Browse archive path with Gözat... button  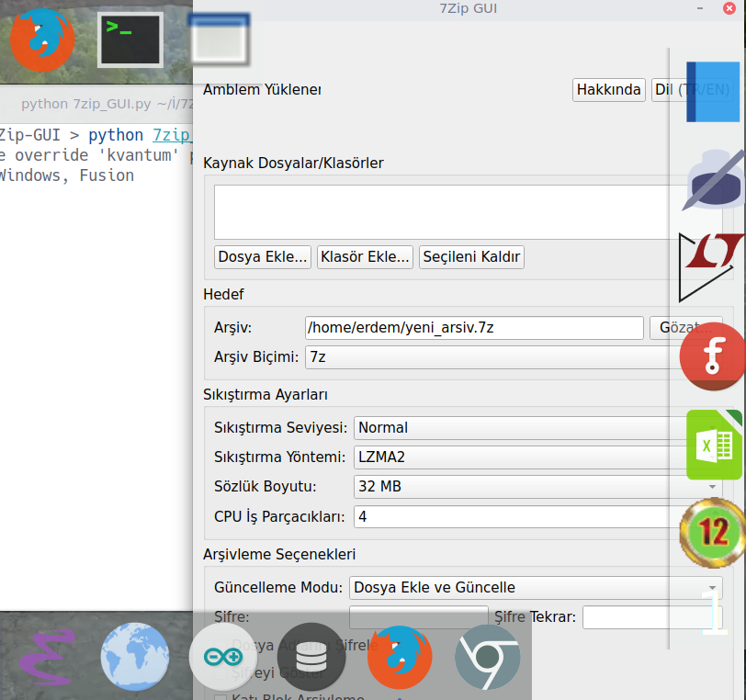686,327
